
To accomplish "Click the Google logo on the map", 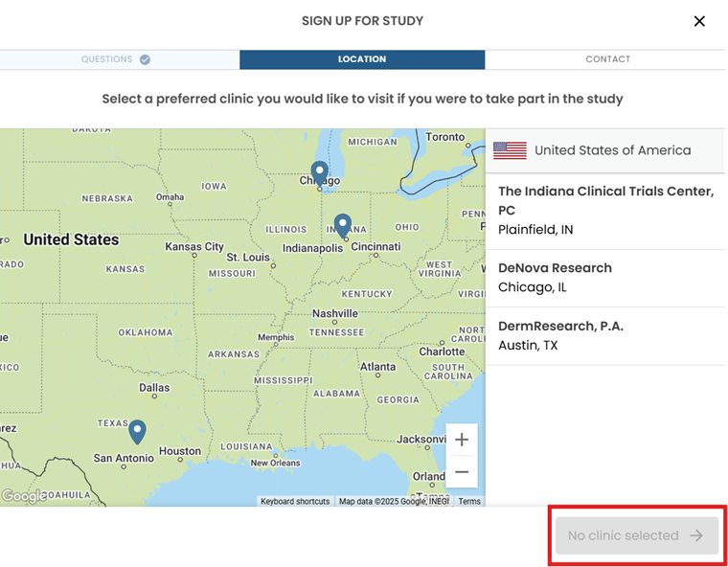I will pyautogui.click(x=23, y=496).
